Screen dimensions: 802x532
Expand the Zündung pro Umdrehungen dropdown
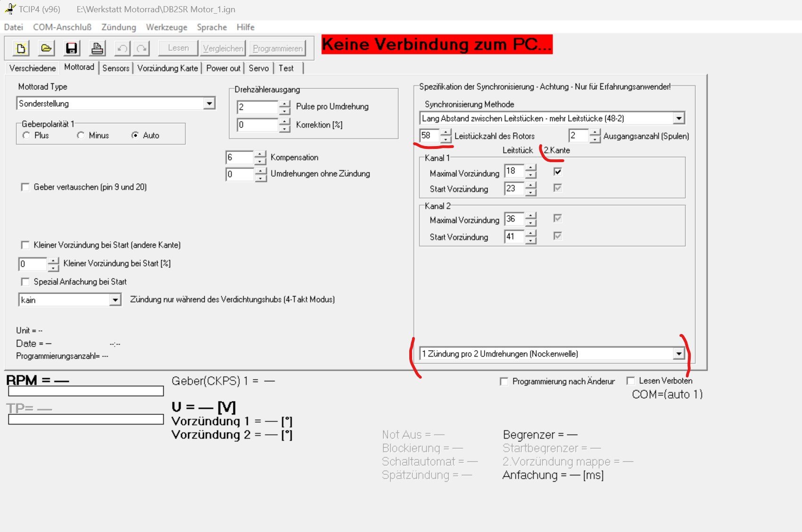coord(678,353)
